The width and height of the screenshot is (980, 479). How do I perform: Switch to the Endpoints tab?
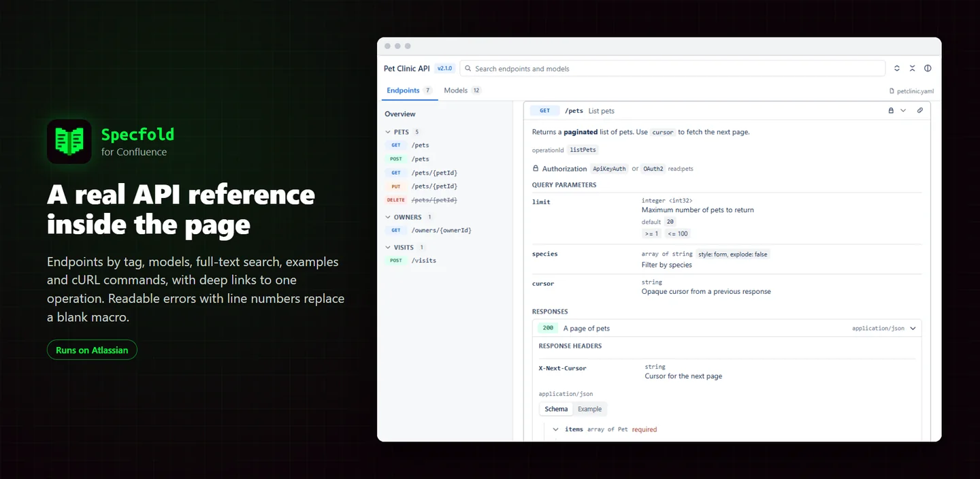pyautogui.click(x=409, y=90)
